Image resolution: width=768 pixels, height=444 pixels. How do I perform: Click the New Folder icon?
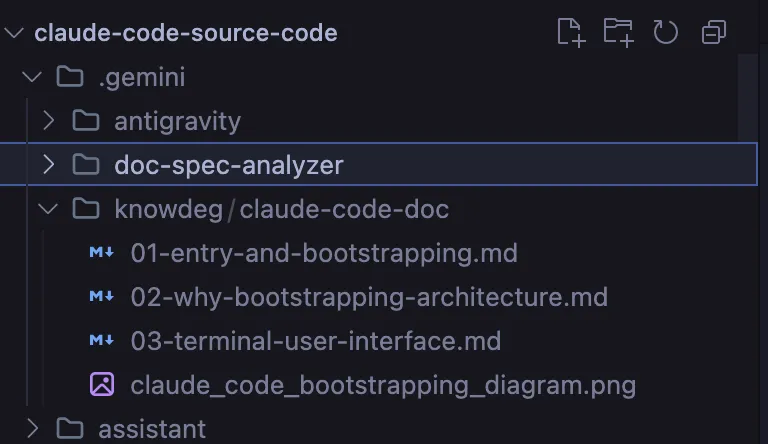(618, 32)
